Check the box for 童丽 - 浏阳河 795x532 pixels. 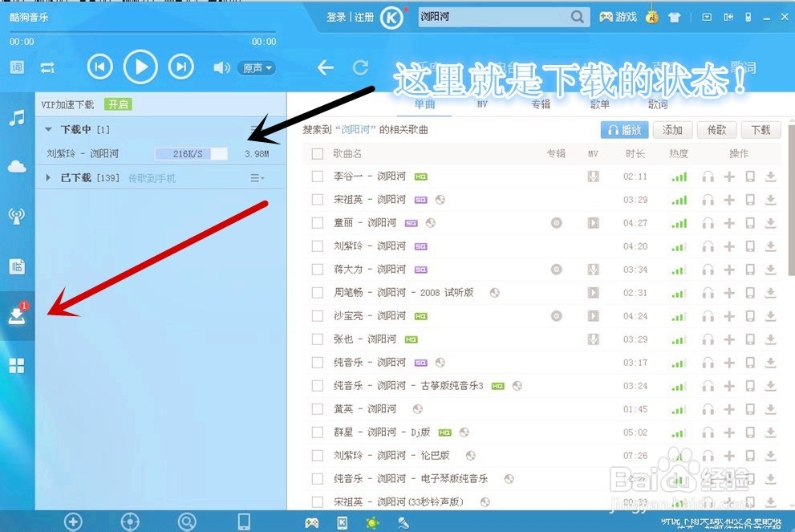tap(318, 222)
